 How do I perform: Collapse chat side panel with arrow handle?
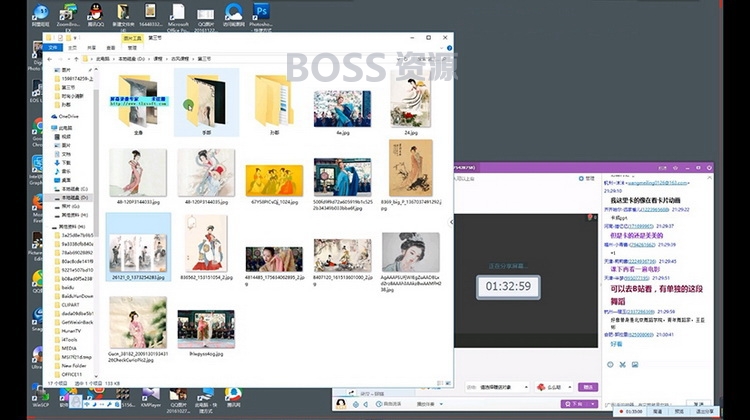451,222
